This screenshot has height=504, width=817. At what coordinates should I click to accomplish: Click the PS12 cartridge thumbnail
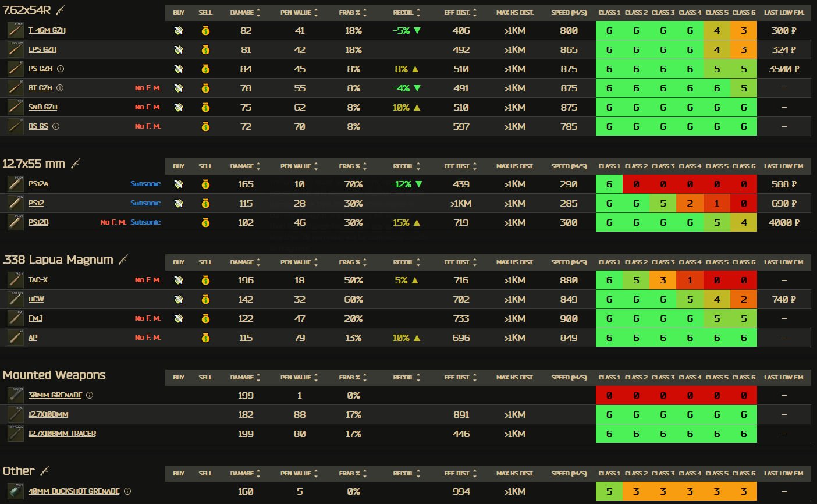point(16,203)
